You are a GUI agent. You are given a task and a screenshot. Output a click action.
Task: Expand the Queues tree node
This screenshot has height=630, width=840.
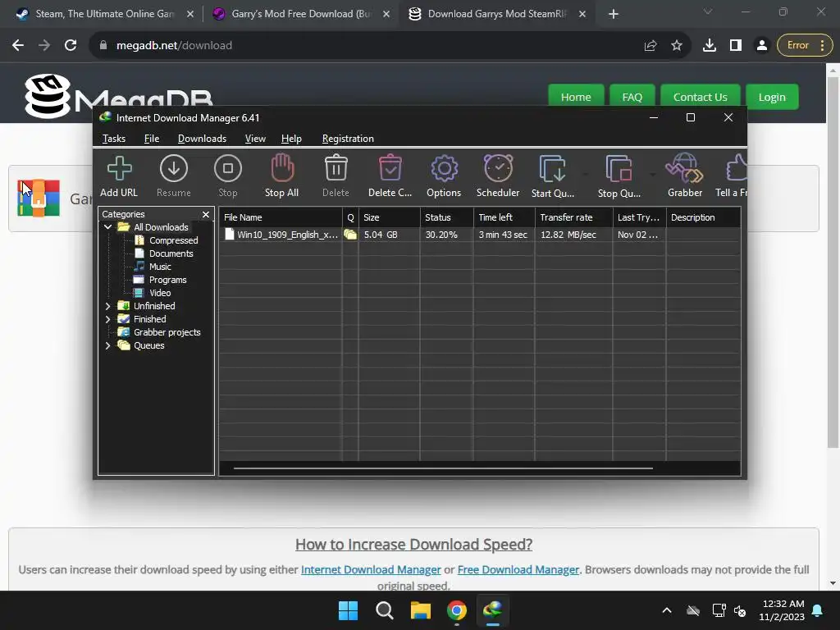107,345
